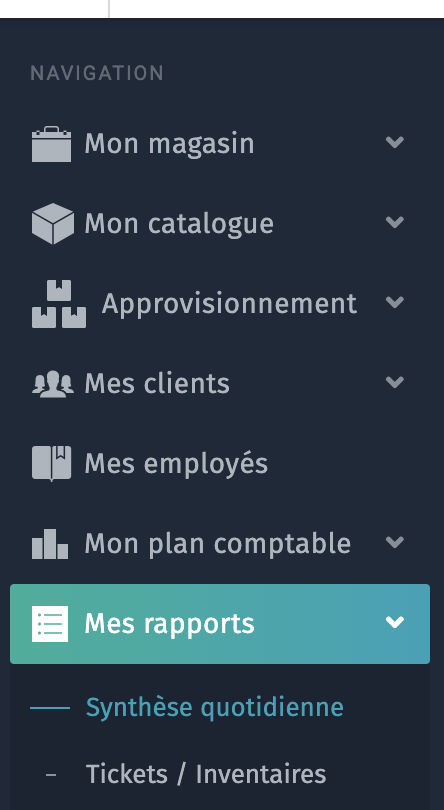Open Synthèse quotidienne report link
Viewport: 444px width, 810px height.
tap(215, 707)
